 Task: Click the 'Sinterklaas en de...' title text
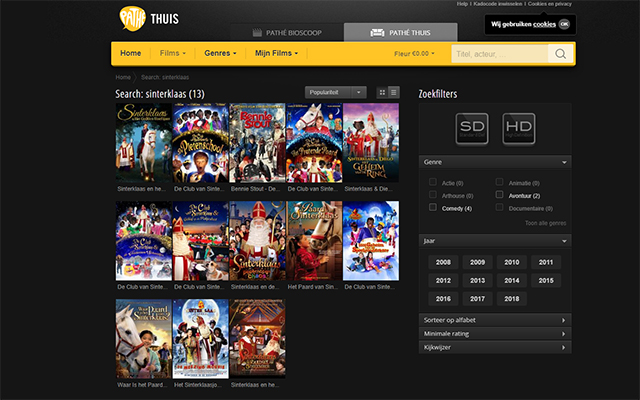(x=255, y=287)
